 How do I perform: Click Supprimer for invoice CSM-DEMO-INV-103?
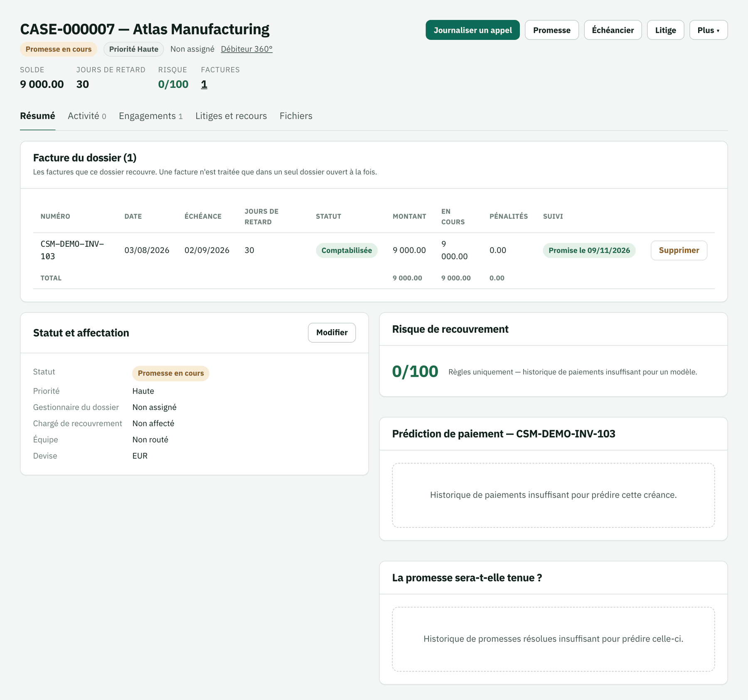[x=679, y=251]
